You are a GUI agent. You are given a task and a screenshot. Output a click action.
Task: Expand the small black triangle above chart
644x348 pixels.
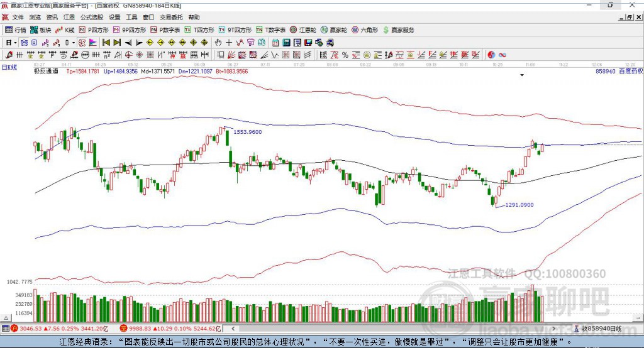[522, 75]
